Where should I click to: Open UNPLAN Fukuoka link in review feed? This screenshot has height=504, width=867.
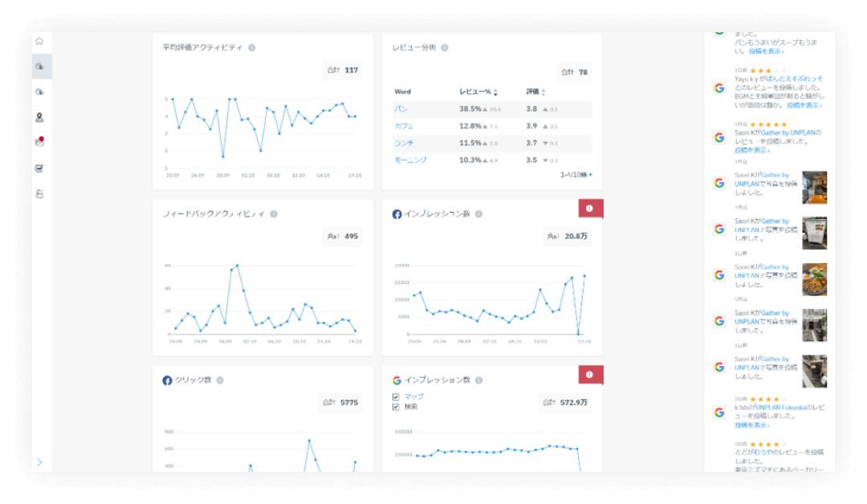coord(780,408)
